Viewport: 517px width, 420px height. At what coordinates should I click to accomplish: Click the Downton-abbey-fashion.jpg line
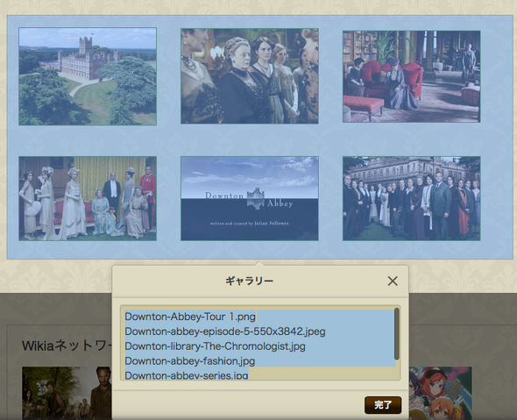[x=190, y=361]
